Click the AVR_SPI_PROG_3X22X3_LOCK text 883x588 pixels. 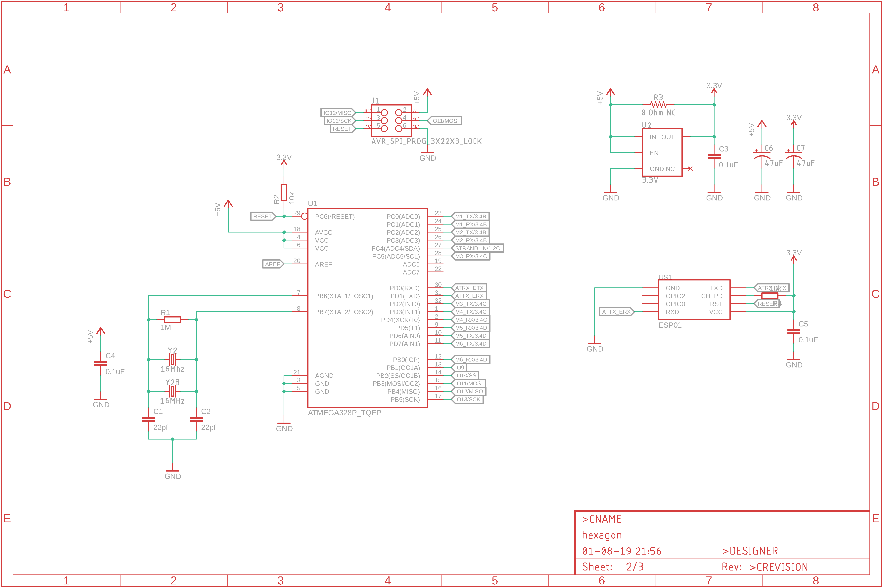pyautogui.click(x=427, y=141)
